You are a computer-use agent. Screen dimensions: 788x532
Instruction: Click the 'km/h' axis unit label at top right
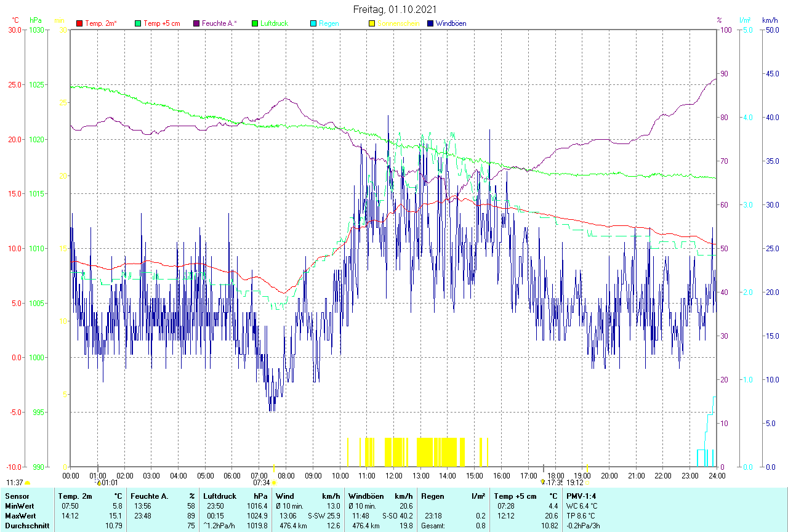770,20
